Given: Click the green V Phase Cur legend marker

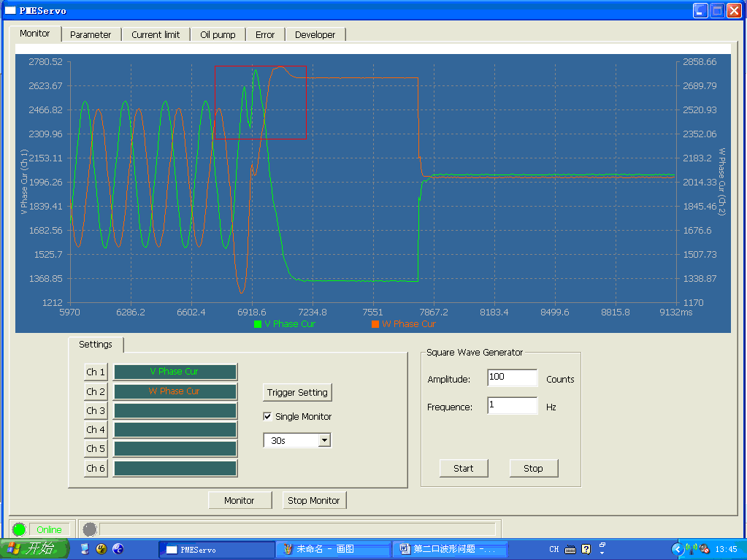Looking at the screenshot, I should click(x=257, y=323).
